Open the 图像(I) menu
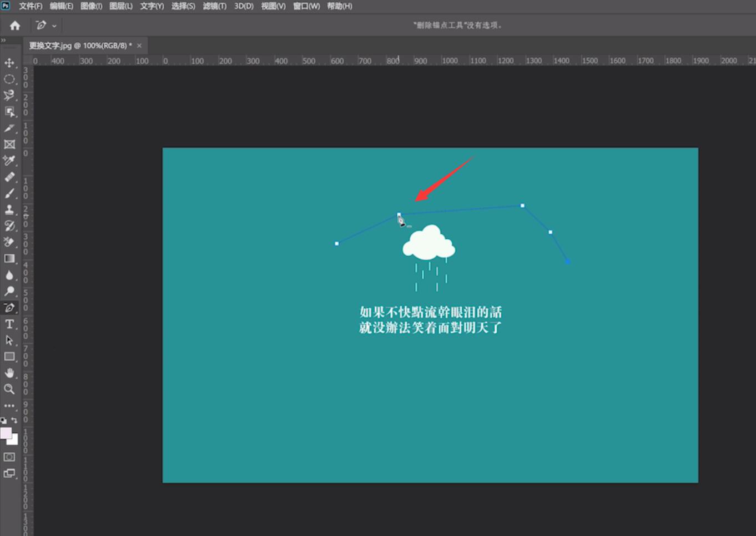756x536 pixels. [91, 6]
